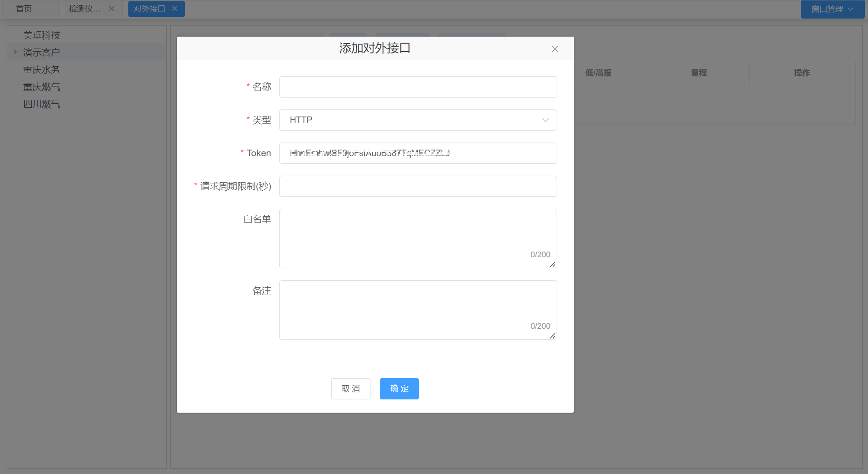Click the Token input field

(417, 153)
